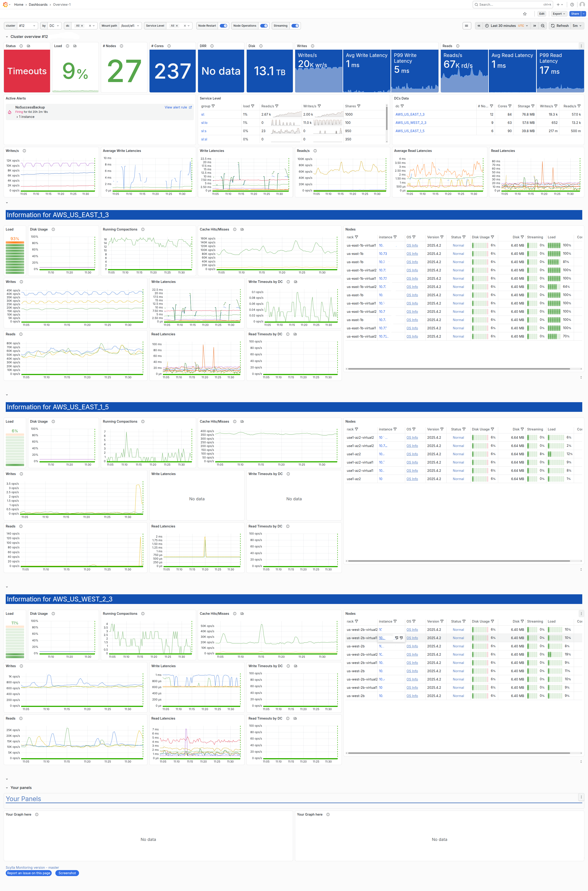Star this dashboard as favorite
The image size is (588, 891).
click(525, 14)
